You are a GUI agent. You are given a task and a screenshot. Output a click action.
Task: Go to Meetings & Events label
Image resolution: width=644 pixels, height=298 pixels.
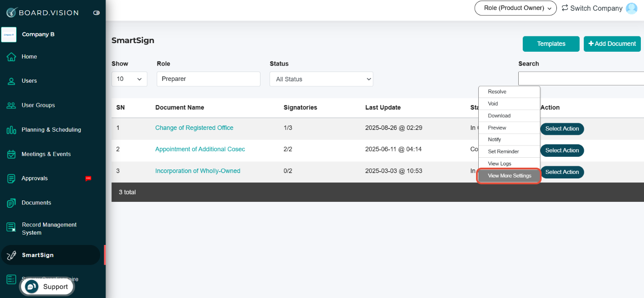46,154
